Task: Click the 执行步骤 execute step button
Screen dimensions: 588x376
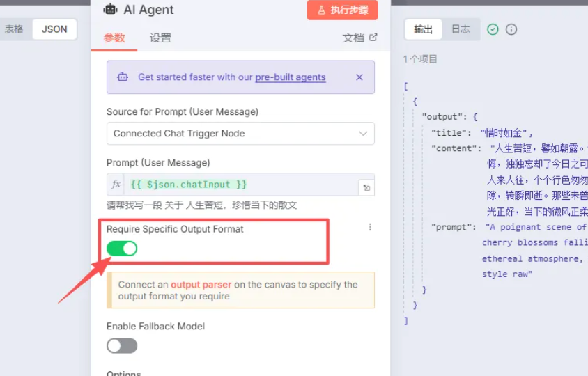Action: coord(342,10)
